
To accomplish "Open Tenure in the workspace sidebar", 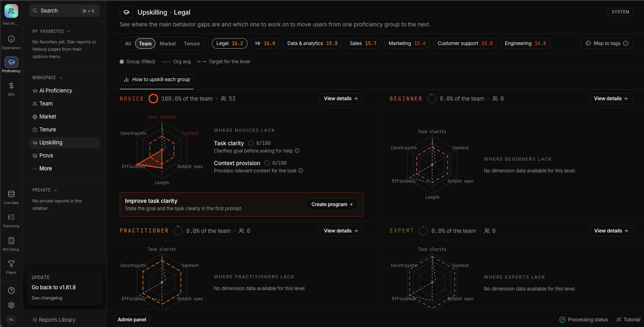I will [x=65, y=129].
